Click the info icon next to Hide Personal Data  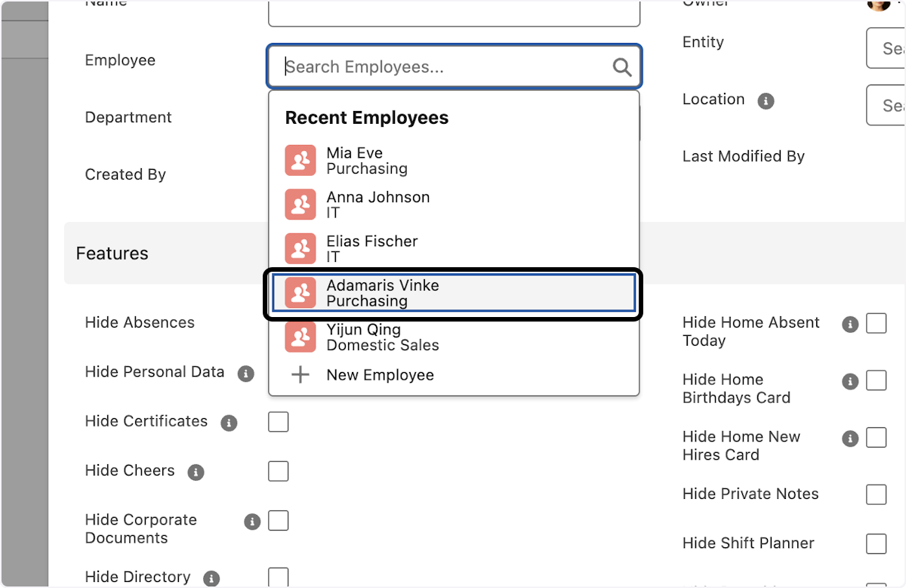point(245,373)
